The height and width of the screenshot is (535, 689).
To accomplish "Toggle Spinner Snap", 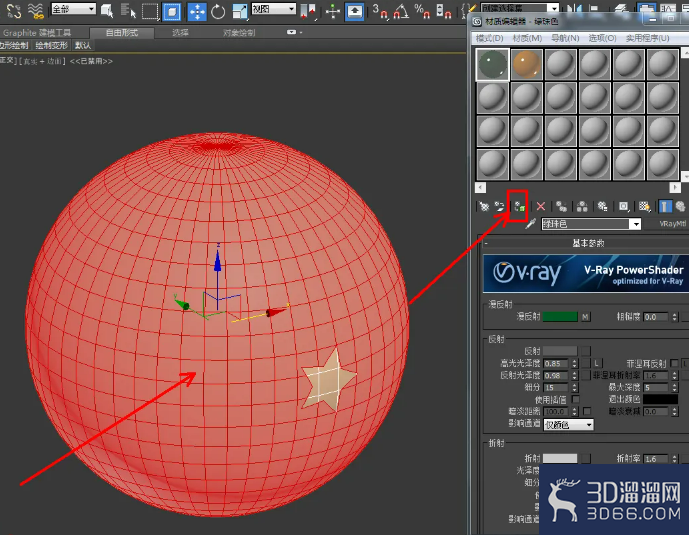I will pyautogui.click(x=443, y=11).
